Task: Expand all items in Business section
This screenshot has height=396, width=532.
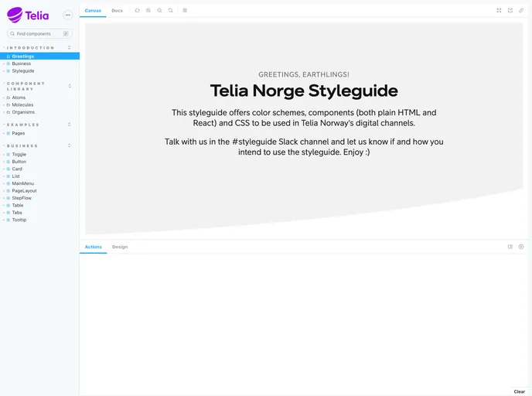Action: [70, 146]
